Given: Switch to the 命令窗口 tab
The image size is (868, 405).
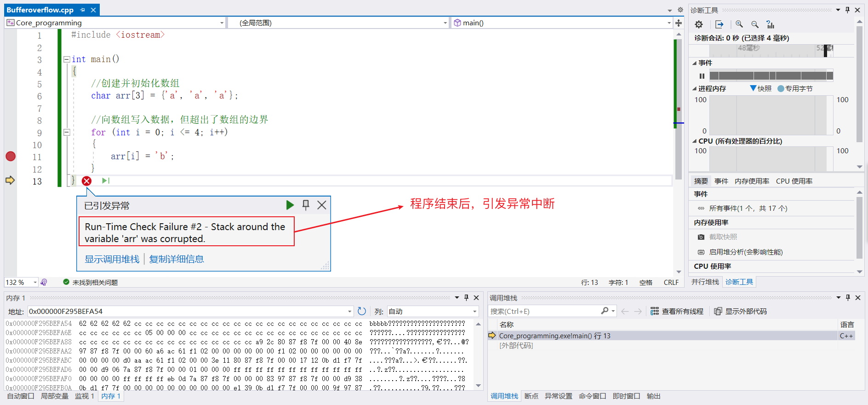Looking at the screenshot, I should point(592,396).
